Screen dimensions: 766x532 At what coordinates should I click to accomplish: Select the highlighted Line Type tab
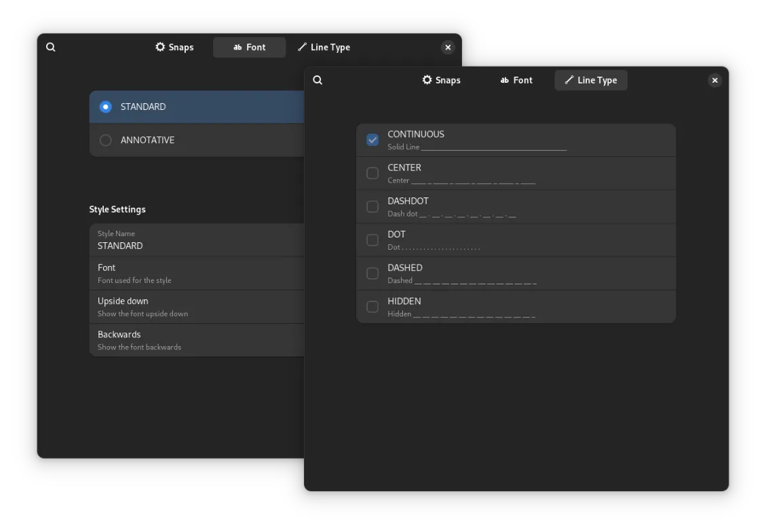click(x=591, y=80)
